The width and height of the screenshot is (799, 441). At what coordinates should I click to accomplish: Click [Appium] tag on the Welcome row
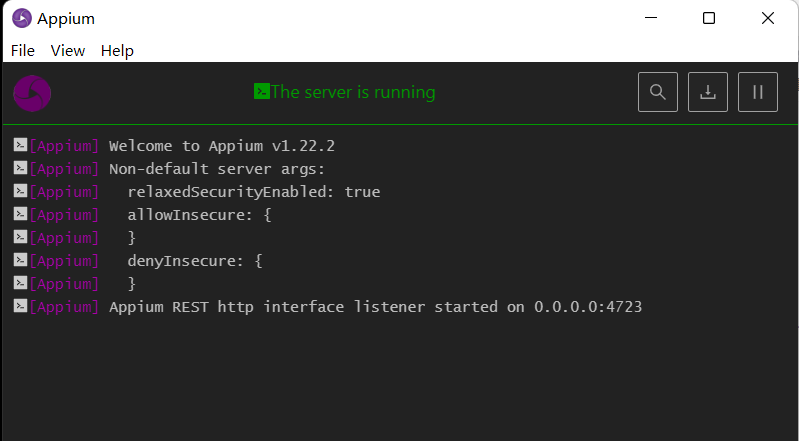tap(64, 146)
